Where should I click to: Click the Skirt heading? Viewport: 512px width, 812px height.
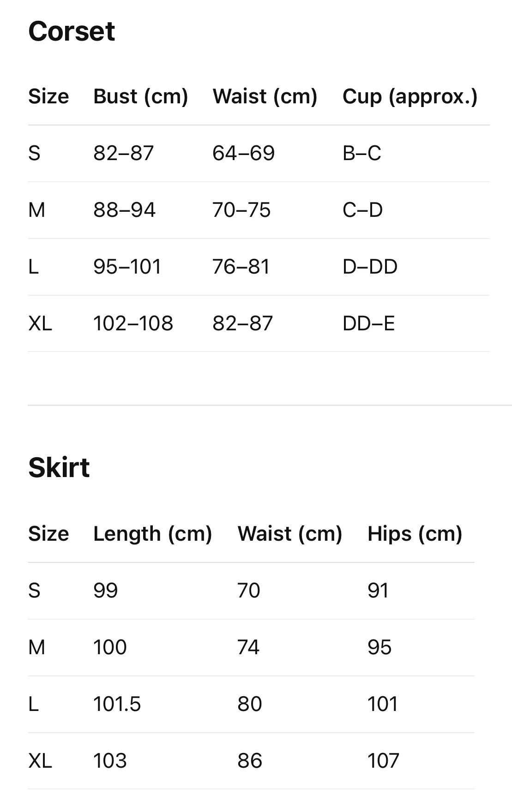click(59, 468)
